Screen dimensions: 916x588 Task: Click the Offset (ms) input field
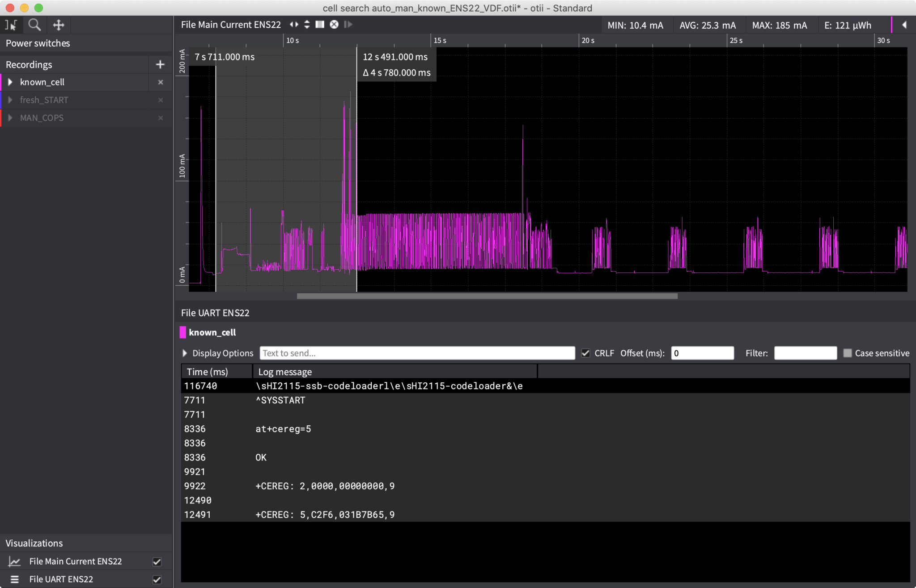click(x=702, y=353)
